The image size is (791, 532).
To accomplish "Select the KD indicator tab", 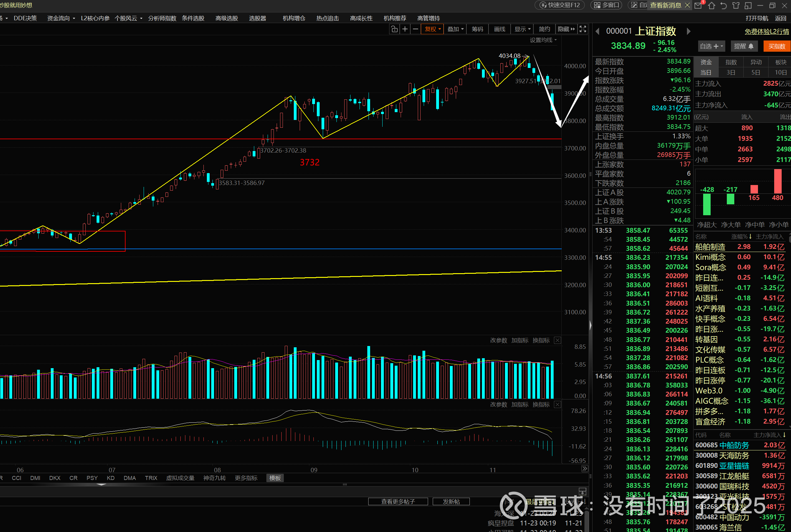I will pyautogui.click(x=111, y=478).
